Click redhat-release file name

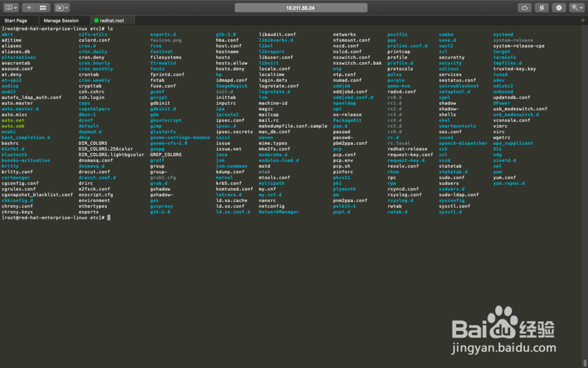(407, 149)
